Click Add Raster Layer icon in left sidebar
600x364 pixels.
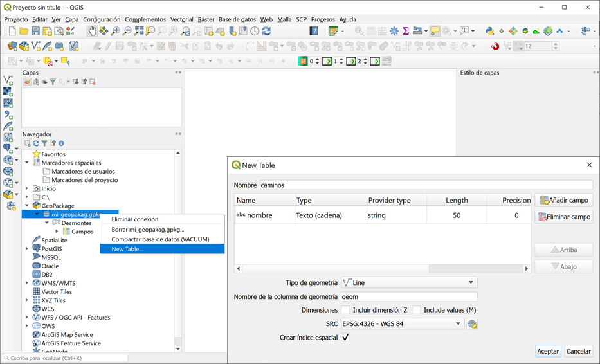click(x=8, y=91)
